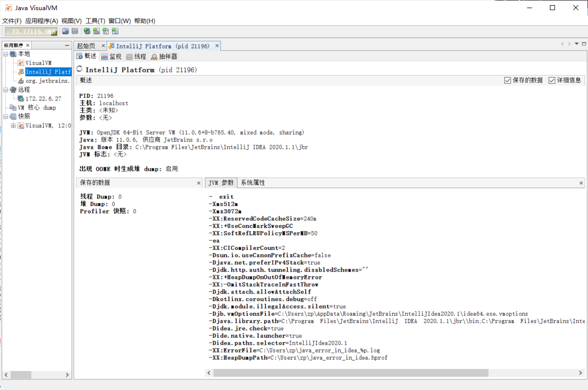Close the JVM 参数 details panel
Viewport: 588px width, 390px height.
click(x=581, y=183)
